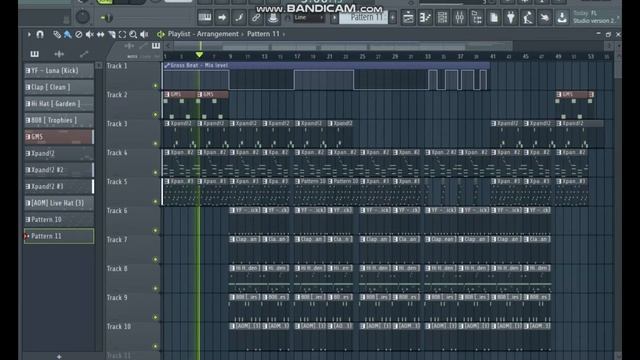Choose the Select marquee tool
Viewport: 640px width, 360px height.
(x=122, y=35)
